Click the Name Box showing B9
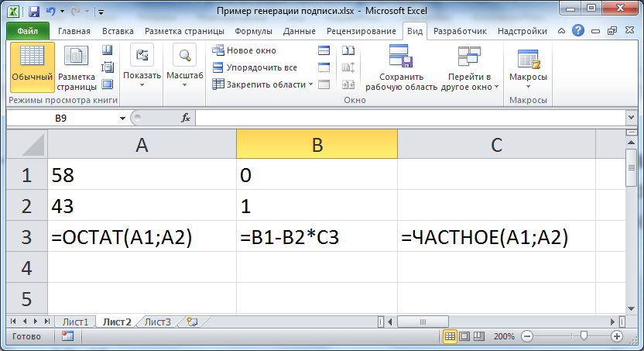Image resolution: width=644 pixels, height=351 pixels. click(x=61, y=119)
